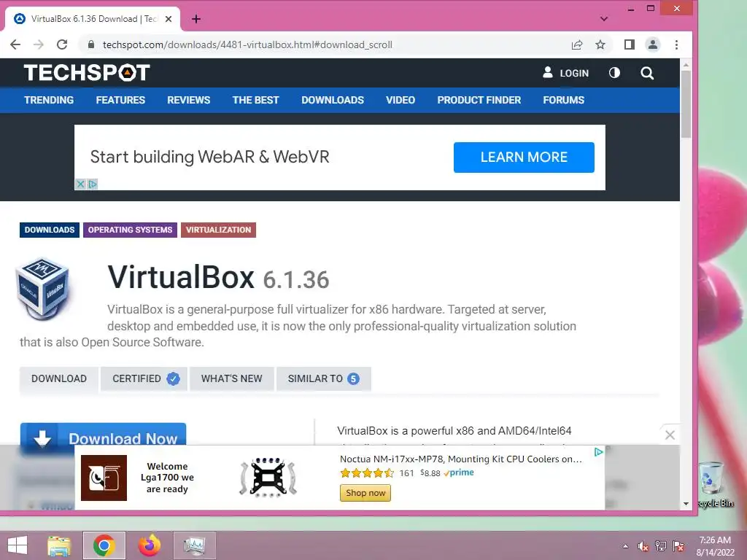Open the FEATURES menu item
Screen dimensions: 747x560
[120, 100]
